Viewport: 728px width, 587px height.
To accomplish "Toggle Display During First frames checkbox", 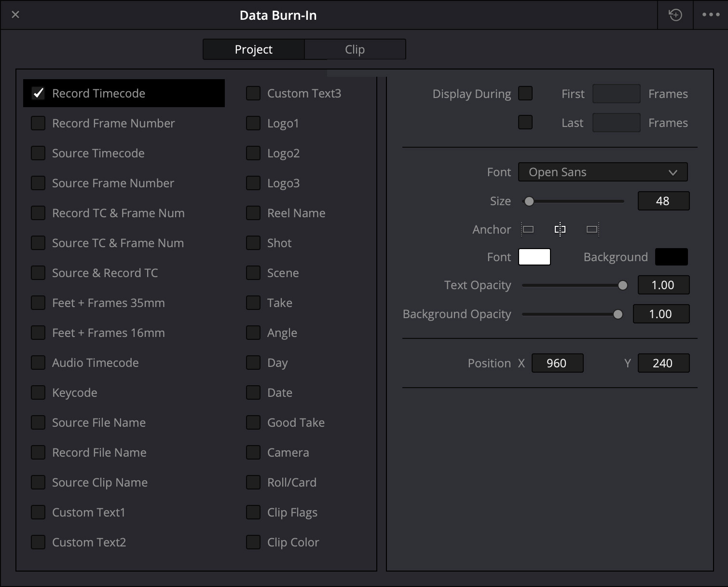I will 525,93.
